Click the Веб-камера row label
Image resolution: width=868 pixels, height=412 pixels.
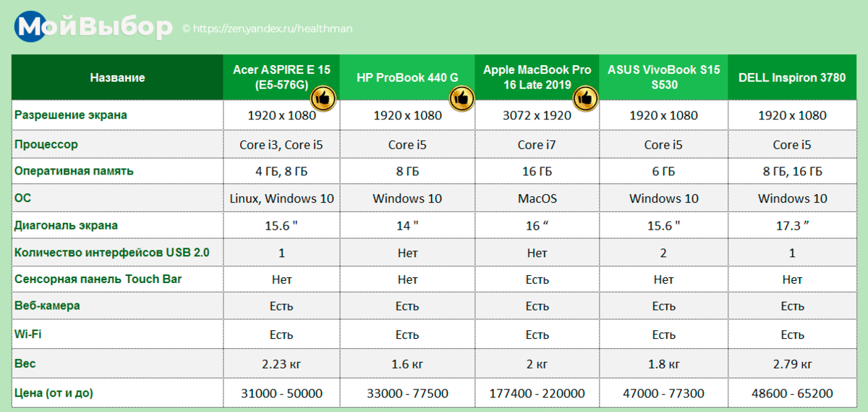pos(47,306)
